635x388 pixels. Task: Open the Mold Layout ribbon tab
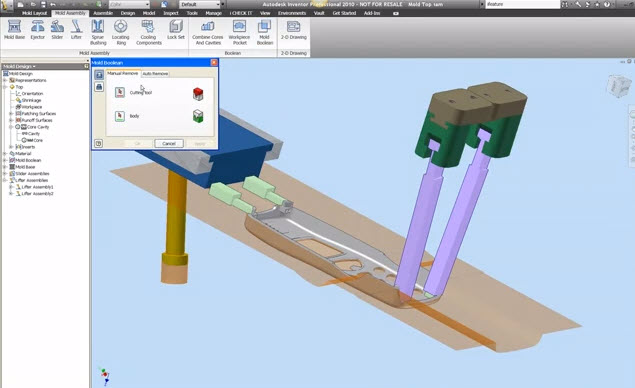pyautogui.click(x=34, y=13)
